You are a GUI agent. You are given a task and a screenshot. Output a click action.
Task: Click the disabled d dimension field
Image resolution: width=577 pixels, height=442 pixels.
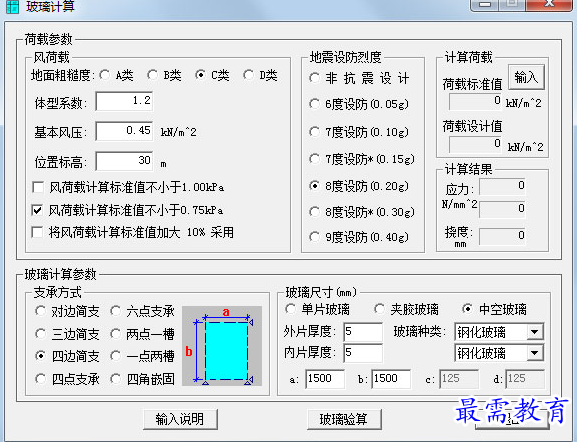525,379
